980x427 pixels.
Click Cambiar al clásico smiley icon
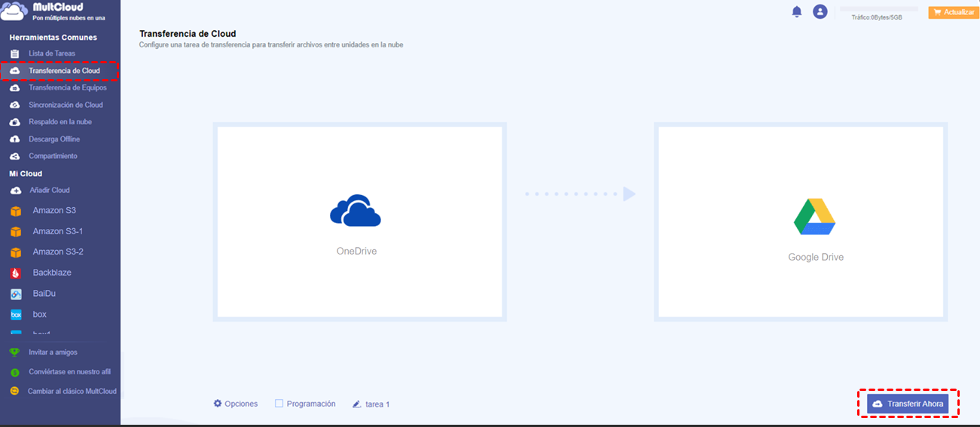[14, 392]
